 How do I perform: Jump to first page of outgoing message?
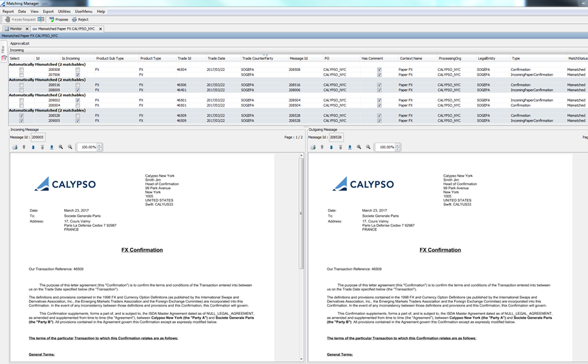341,147
